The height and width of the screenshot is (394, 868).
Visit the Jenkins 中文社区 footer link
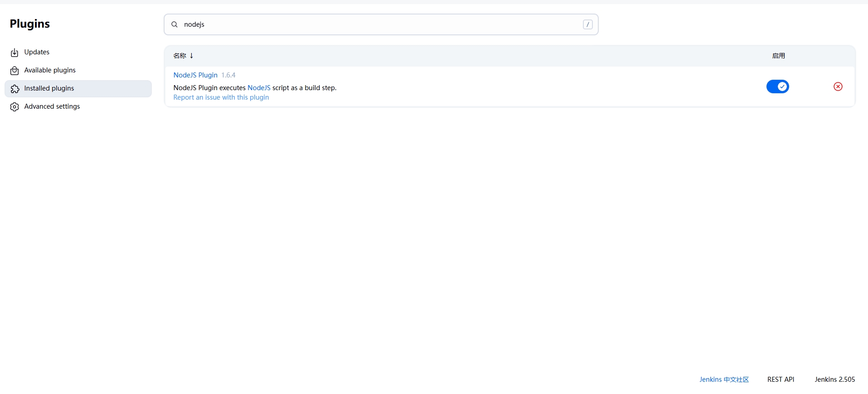[724, 380]
